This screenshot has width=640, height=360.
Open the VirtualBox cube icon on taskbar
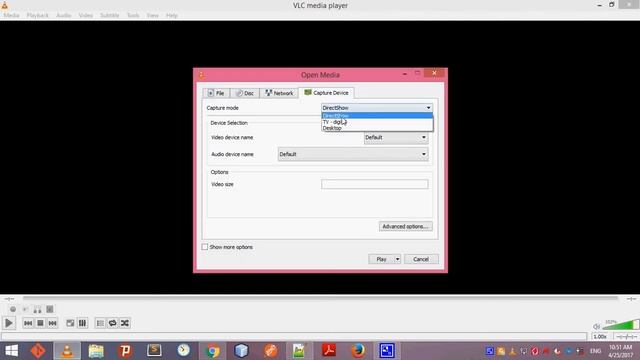coord(241,351)
